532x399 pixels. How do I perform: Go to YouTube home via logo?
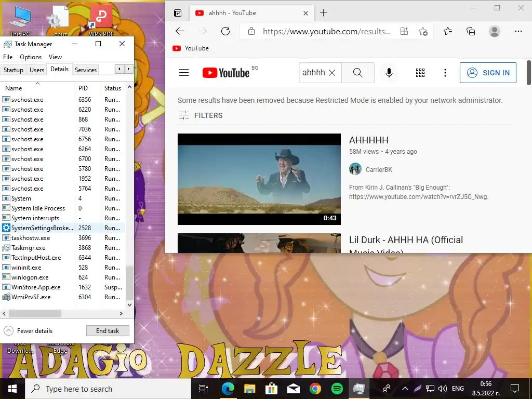[x=226, y=73]
